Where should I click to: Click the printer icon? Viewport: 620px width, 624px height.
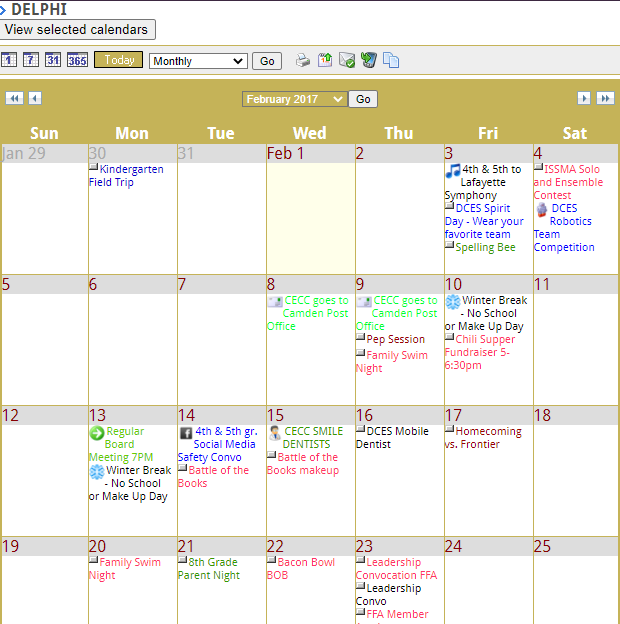click(x=303, y=61)
